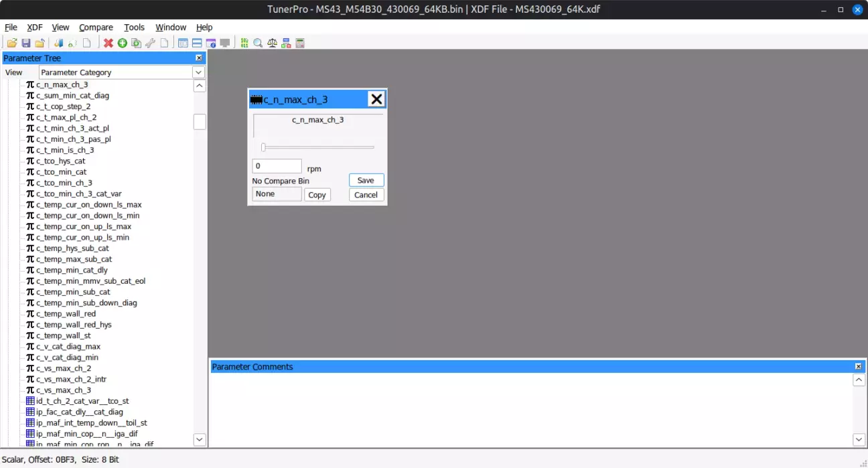Click the rpm value input field

coord(277,166)
